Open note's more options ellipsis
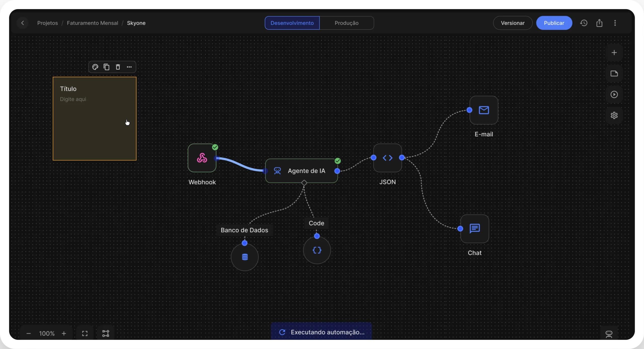 click(129, 67)
